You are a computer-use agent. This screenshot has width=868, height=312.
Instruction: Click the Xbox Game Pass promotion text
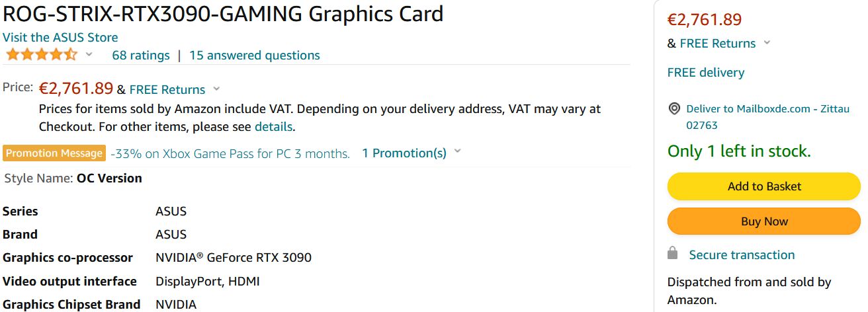tap(230, 154)
